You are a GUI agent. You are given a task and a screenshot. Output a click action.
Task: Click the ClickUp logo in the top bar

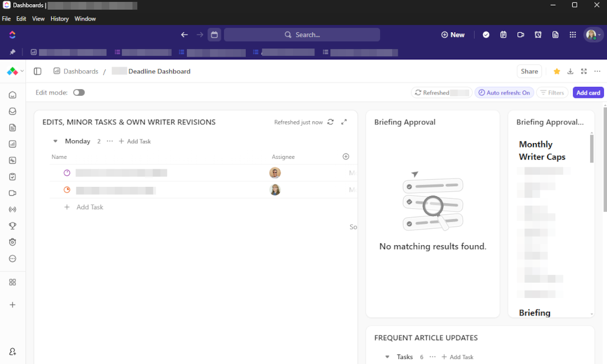(x=12, y=35)
